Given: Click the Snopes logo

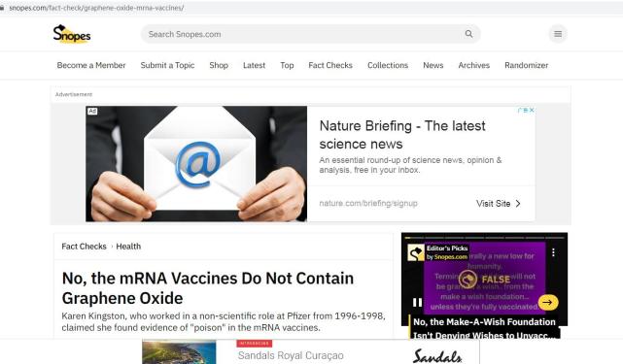Looking at the screenshot, I should click(72, 34).
